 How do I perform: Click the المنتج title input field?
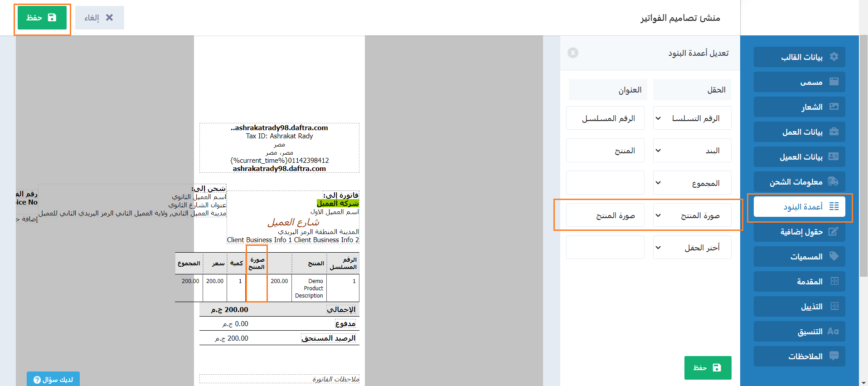click(605, 151)
